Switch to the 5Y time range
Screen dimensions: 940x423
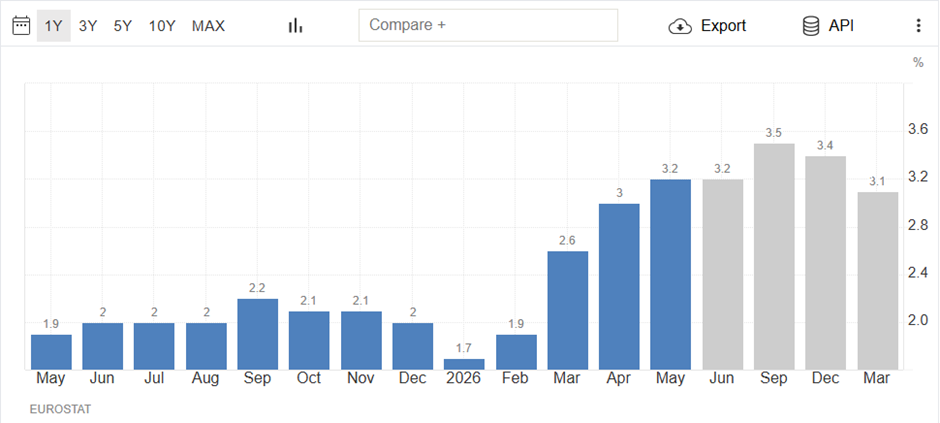coord(123,26)
